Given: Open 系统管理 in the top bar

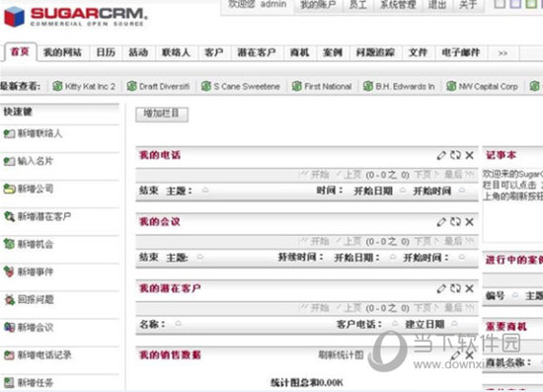Looking at the screenshot, I should [x=398, y=5].
